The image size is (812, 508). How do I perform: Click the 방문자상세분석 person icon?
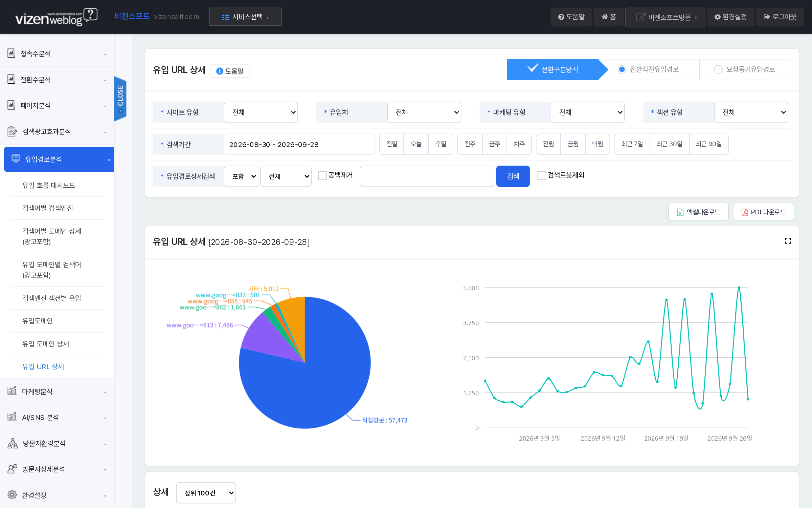click(12, 469)
